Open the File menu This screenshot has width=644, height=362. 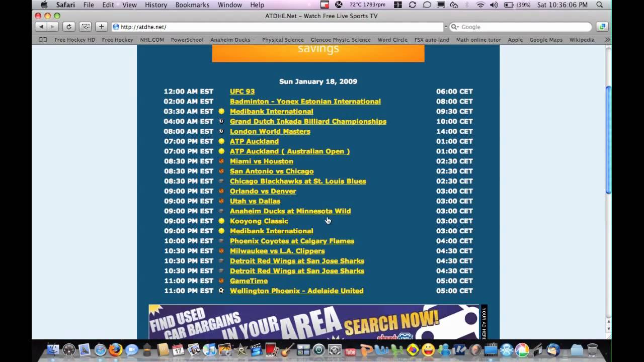click(89, 5)
